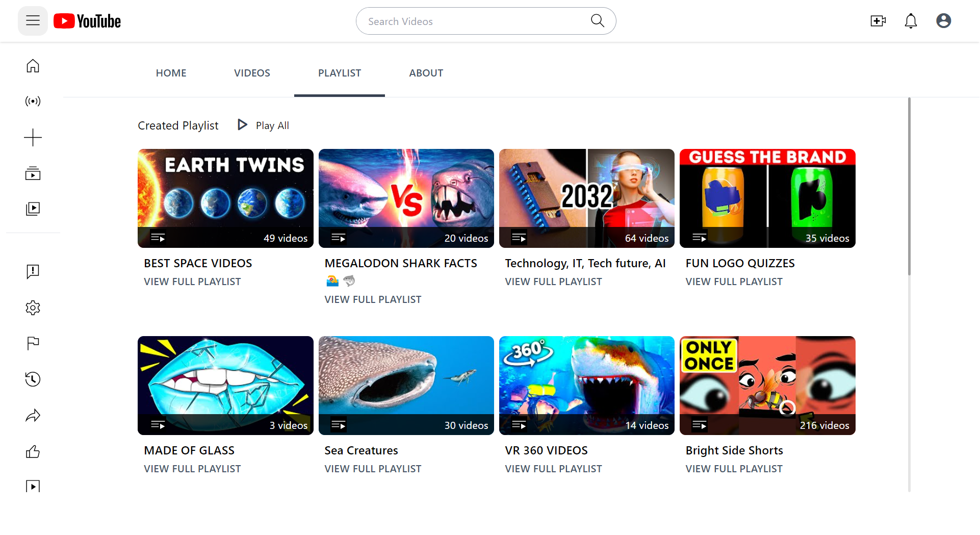The image size is (980, 535).
Task: View full playlist for MEGALODON SHARK FACTS
Action: click(x=373, y=299)
